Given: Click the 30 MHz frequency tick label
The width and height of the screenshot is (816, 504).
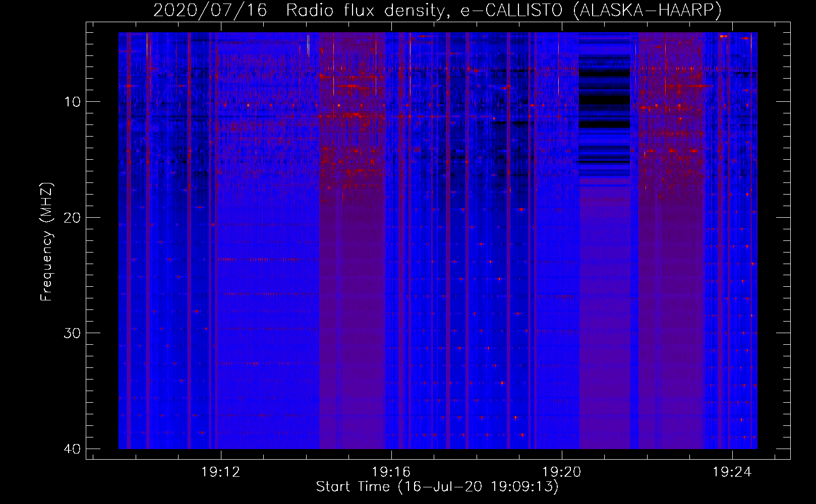Looking at the screenshot, I should pyautogui.click(x=72, y=333).
